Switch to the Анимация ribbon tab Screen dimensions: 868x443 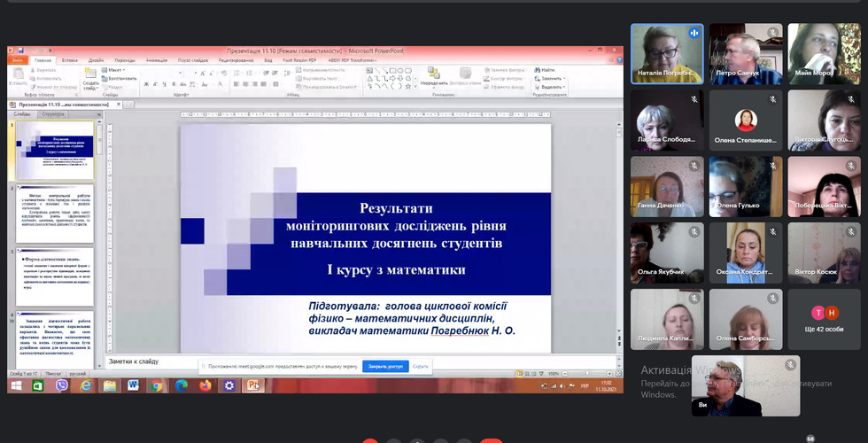click(x=157, y=60)
